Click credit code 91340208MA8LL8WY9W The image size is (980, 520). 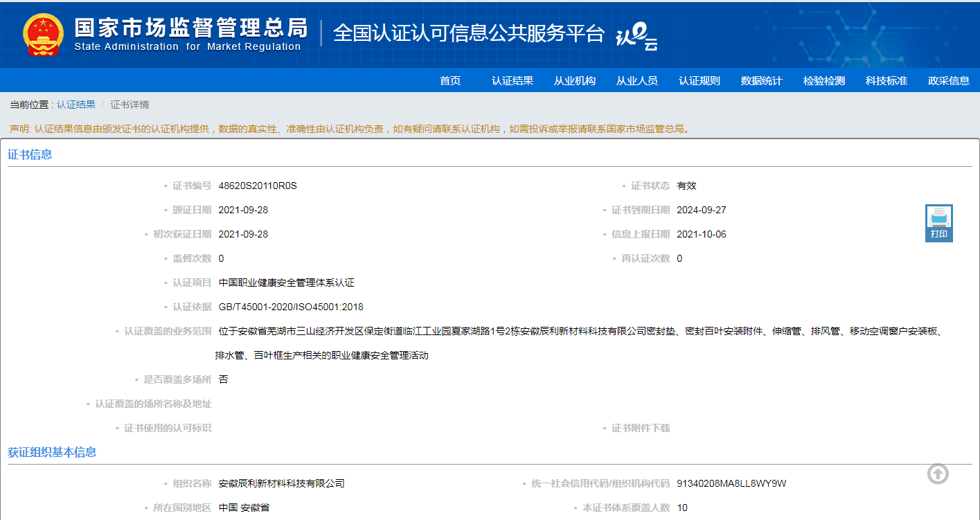(x=731, y=483)
